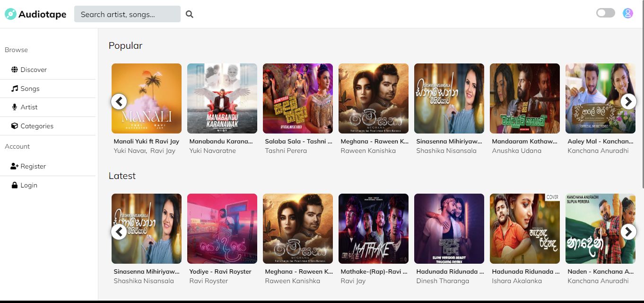Click title Mathake-(Rap)-Ravi
This screenshot has width=644, height=303.
[374, 271]
